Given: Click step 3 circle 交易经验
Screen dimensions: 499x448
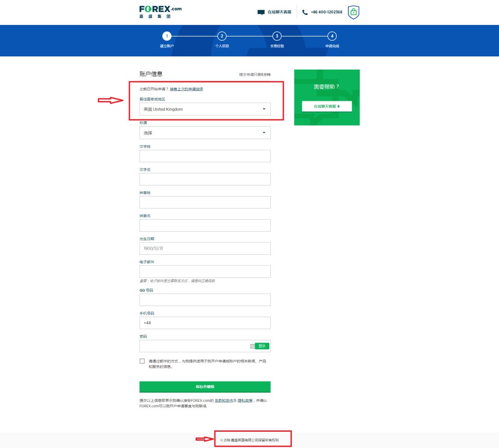Looking at the screenshot, I should tap(277, 36).
